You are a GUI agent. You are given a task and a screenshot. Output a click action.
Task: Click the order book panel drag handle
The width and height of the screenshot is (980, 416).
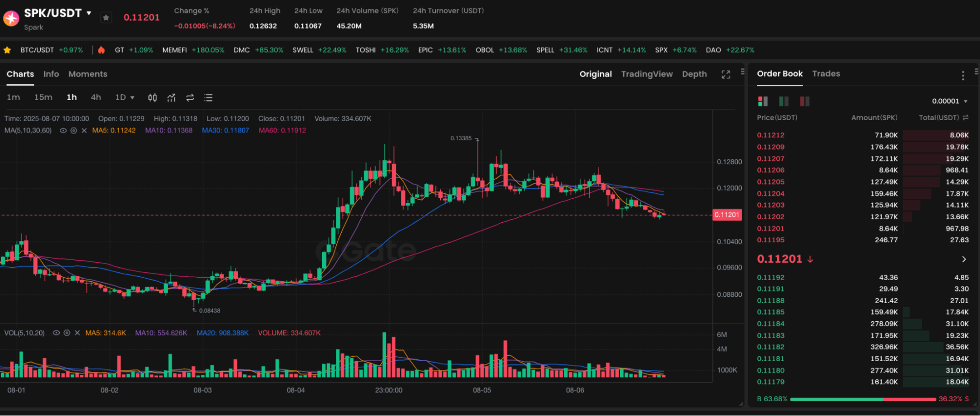(976, 72)
